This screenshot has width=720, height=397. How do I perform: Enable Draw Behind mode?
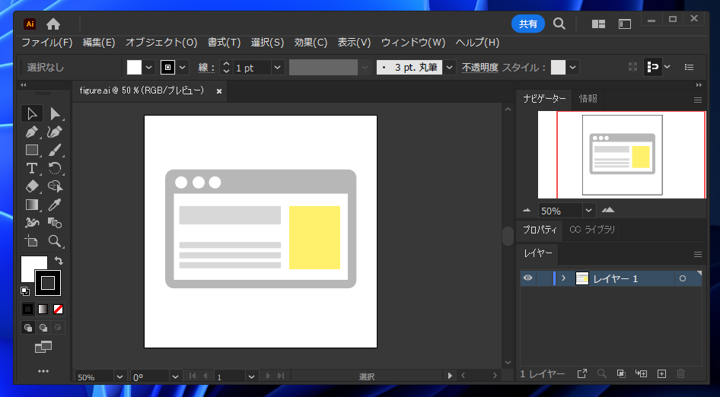tap(43, 328)
